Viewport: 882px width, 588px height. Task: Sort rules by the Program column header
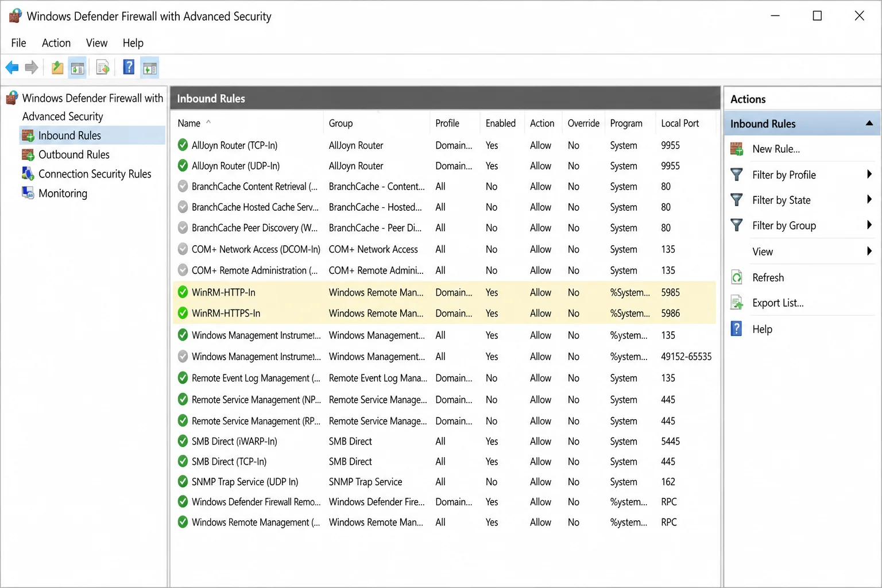tap(626, 123)
